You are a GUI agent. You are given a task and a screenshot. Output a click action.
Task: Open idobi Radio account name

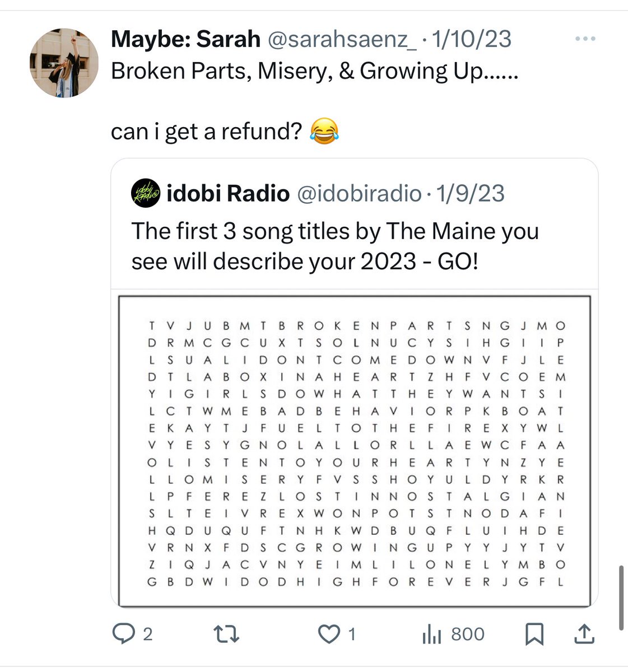228,194
